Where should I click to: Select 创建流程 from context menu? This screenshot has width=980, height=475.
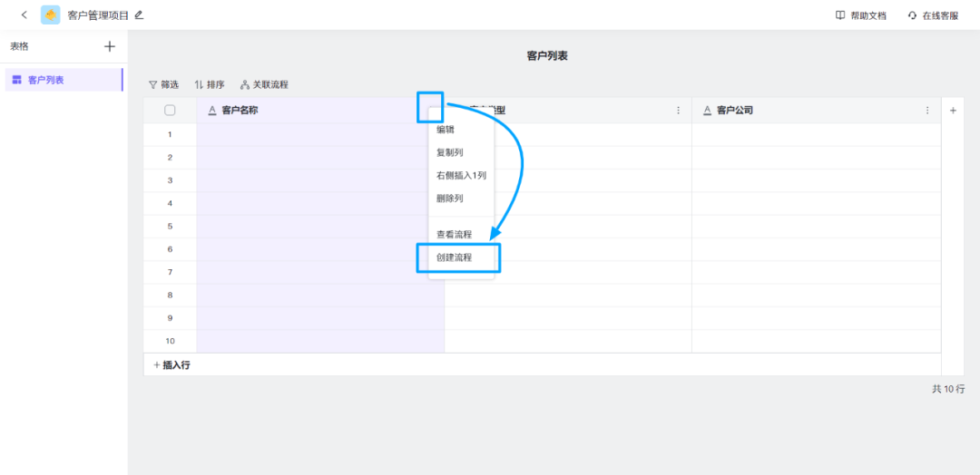454,257
